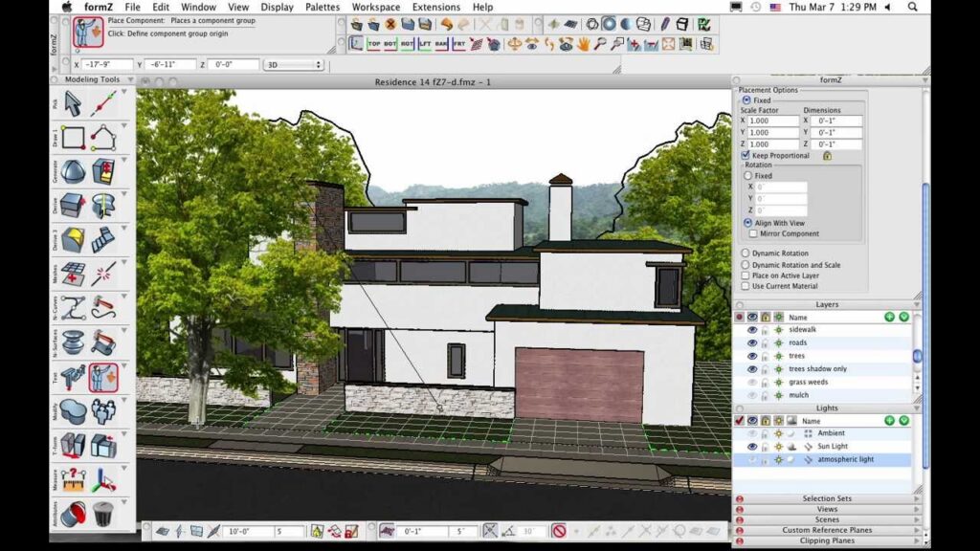Click the magnifying glass zoom tool
The height and width of the screenshot is (551, 980).
pyautogui.click(x=600, y=44)
